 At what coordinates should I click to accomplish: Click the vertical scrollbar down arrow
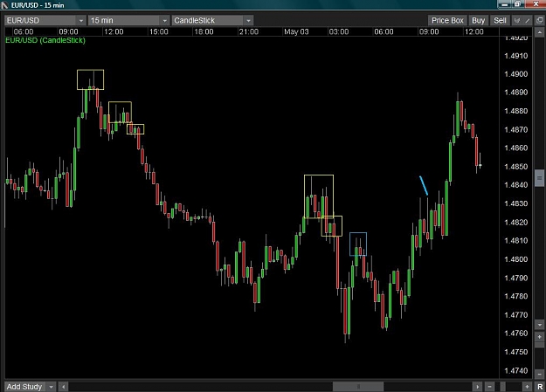pos(539,325)
